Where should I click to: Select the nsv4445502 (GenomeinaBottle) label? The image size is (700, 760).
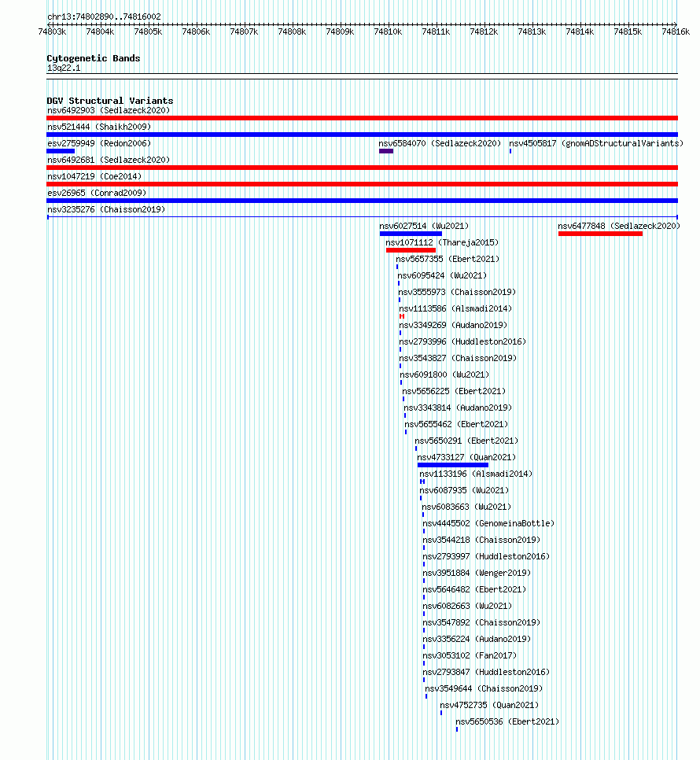pos(488,523)
